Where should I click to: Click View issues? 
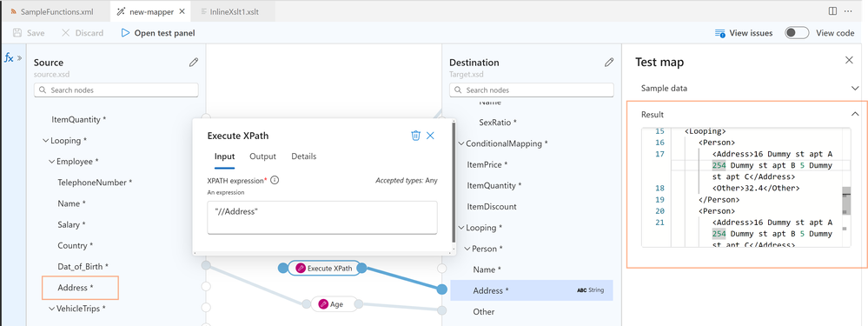[x=744, y=33]
